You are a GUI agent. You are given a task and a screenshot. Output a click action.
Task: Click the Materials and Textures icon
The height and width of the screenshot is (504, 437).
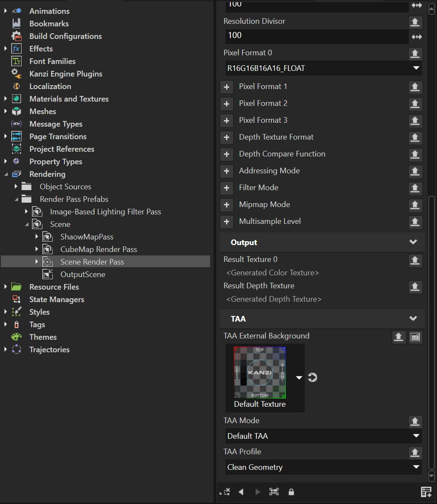[16, 99]
